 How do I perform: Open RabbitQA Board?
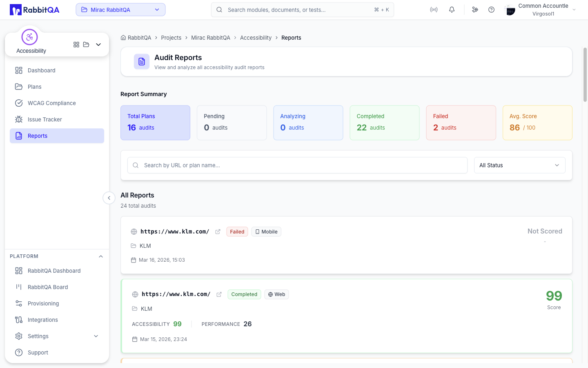click(x=57, y=287)
